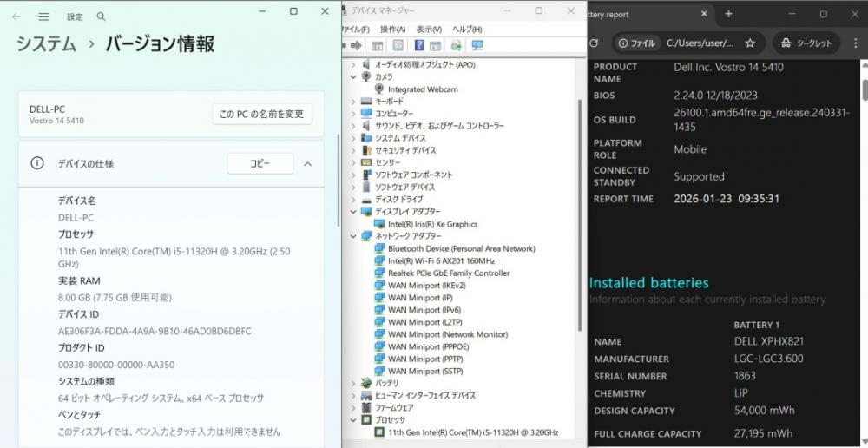Open ヘルプ(H) menu in Device Manager
The width and height of the screenshot is (868, 448).
pyautogui.click(x=467, y=30)
